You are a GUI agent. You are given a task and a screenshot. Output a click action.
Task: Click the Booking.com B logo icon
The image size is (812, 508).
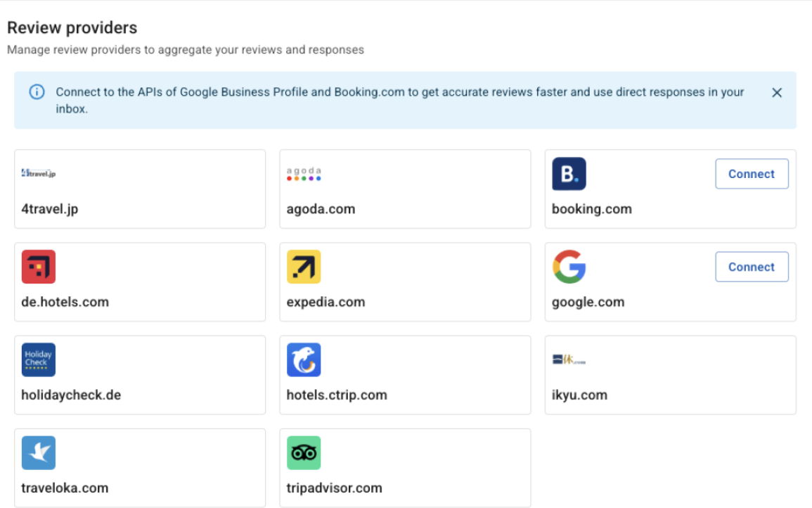point(569,174)
